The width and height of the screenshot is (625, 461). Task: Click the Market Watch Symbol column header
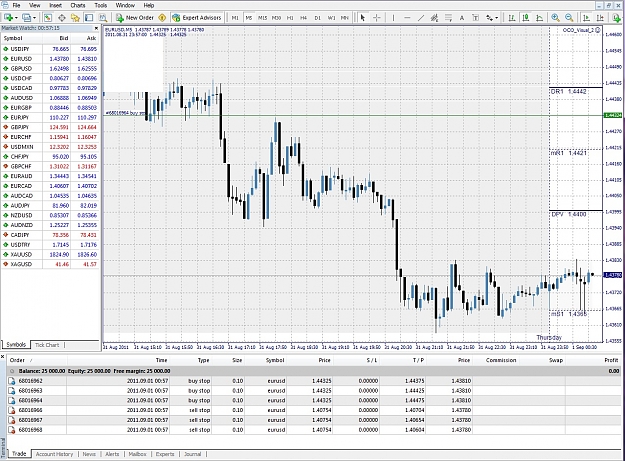[x=13, y=38]
